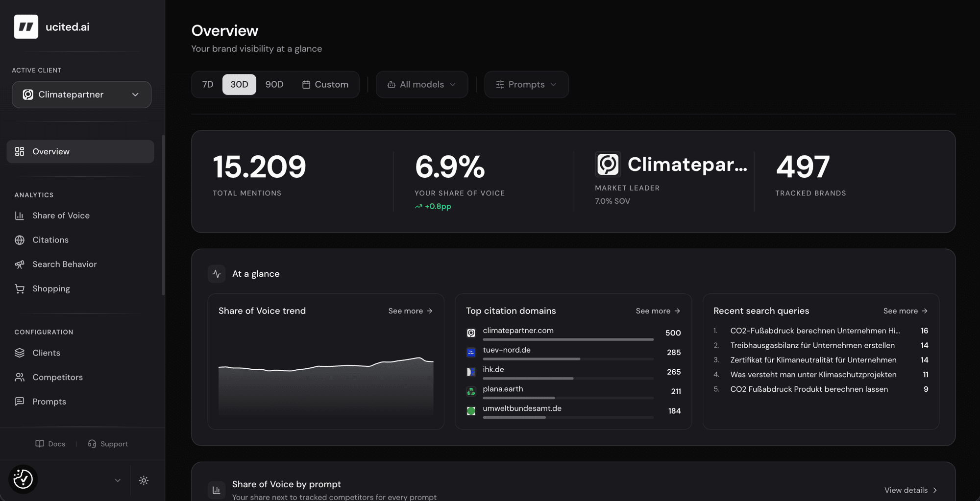This screenshot has width=980, height=501.
Task: Click the Competitors people icon
Action: coord(20,377)
